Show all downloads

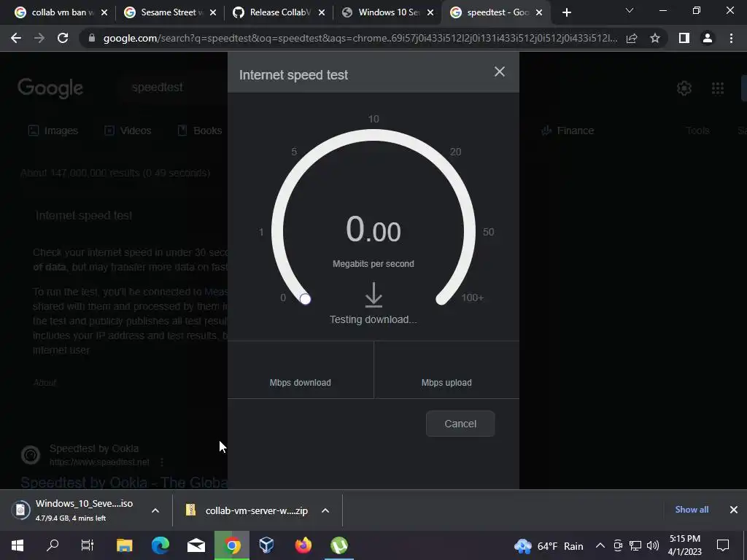click(x=692, y=510)
